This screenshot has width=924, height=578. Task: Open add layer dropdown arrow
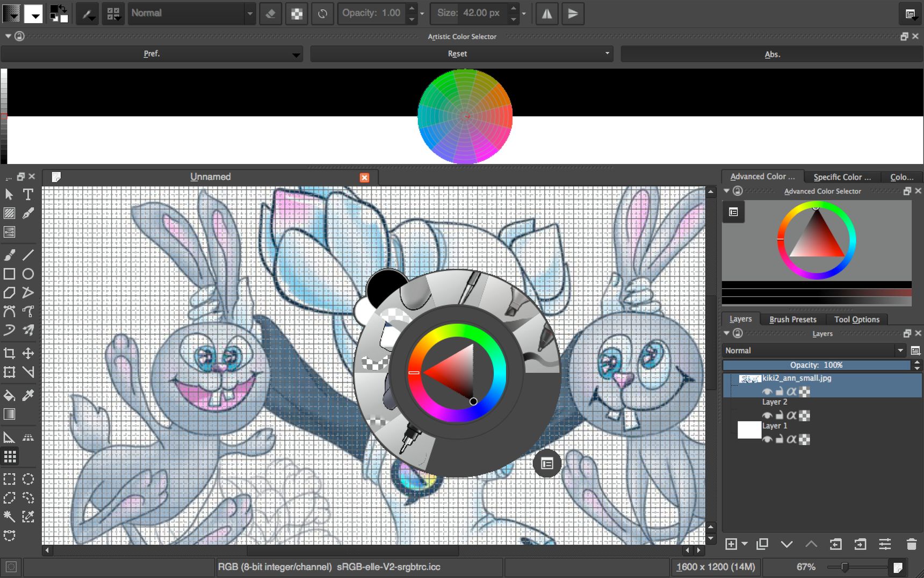tap(745, 544)
